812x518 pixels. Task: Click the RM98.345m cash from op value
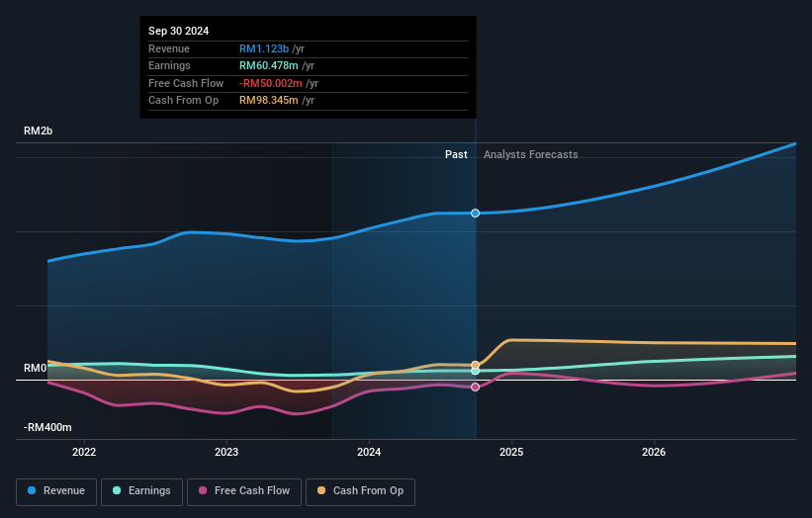pos(269,101)
